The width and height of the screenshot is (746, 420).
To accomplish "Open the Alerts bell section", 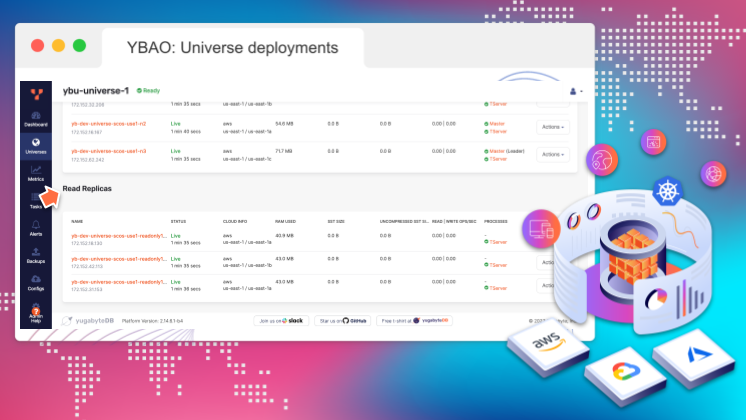I will pyautogui.click(x=36, y=228).
